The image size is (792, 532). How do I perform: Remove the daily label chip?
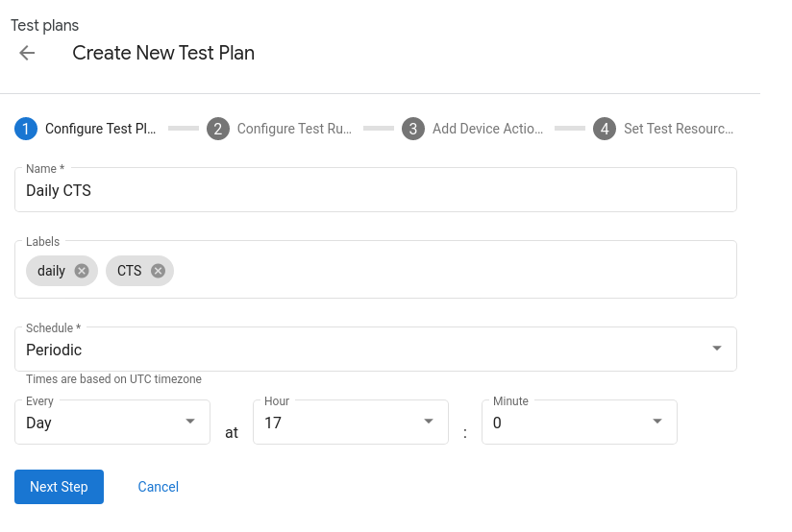(82, 271)
